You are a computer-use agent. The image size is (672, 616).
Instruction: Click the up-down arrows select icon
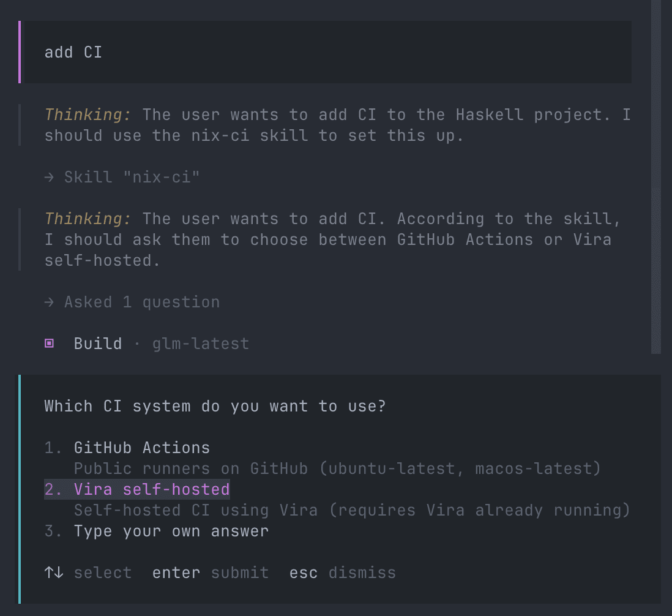54,573
